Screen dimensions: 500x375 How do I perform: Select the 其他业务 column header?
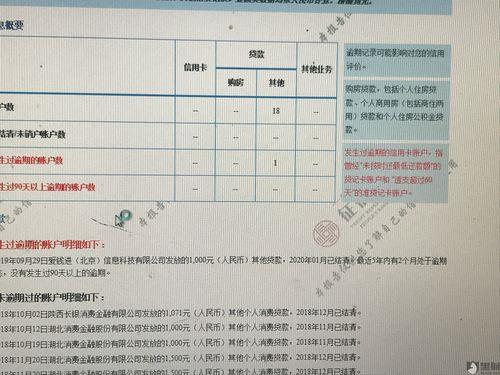pos(317,69)
